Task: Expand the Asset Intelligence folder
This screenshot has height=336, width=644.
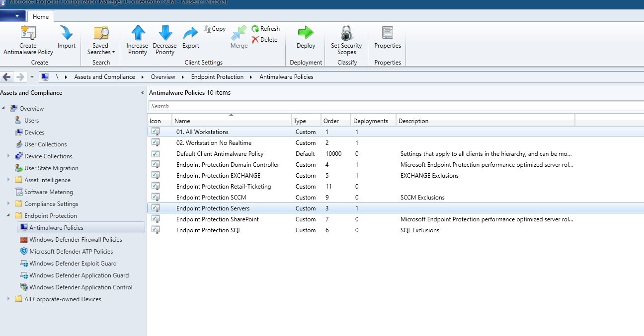Action: coord(8,180)
